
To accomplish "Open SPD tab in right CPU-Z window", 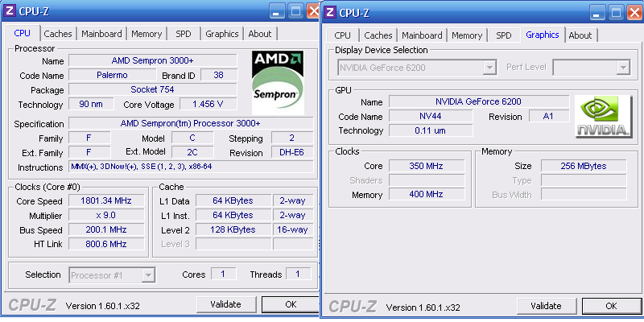I will pyautogui.click(x=504, y=35).
